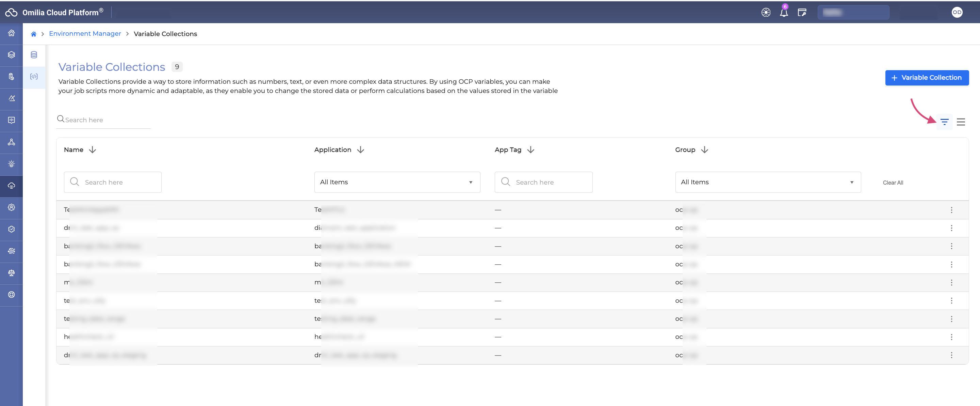
Task: Sort by the App Tag column arrow
Action: [531, 150]
